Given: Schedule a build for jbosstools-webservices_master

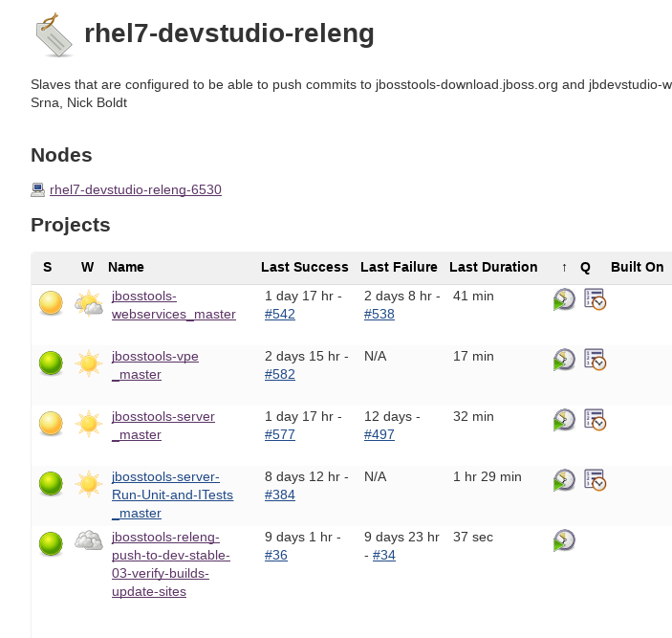Looking at the screenshot, I should click(x=564, y=299).
